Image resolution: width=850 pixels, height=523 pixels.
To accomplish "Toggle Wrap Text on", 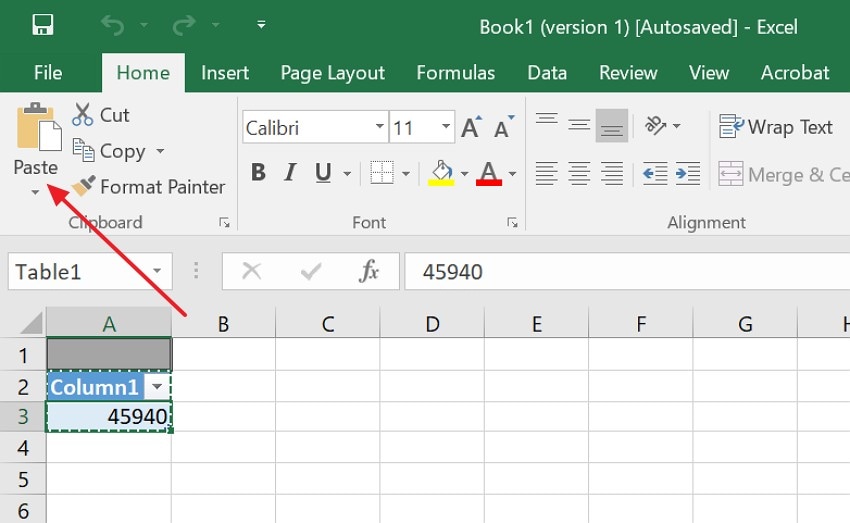I will pos(776,127).
